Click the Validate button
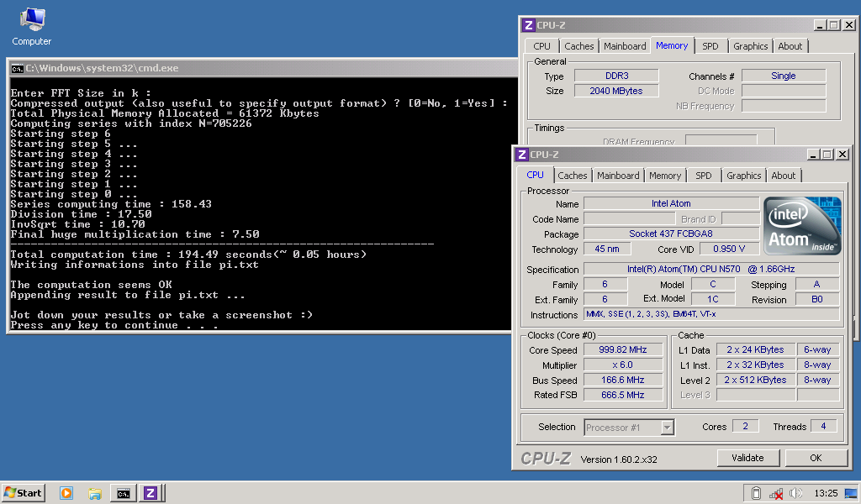861x504 pixels. [x=747, y=458]
